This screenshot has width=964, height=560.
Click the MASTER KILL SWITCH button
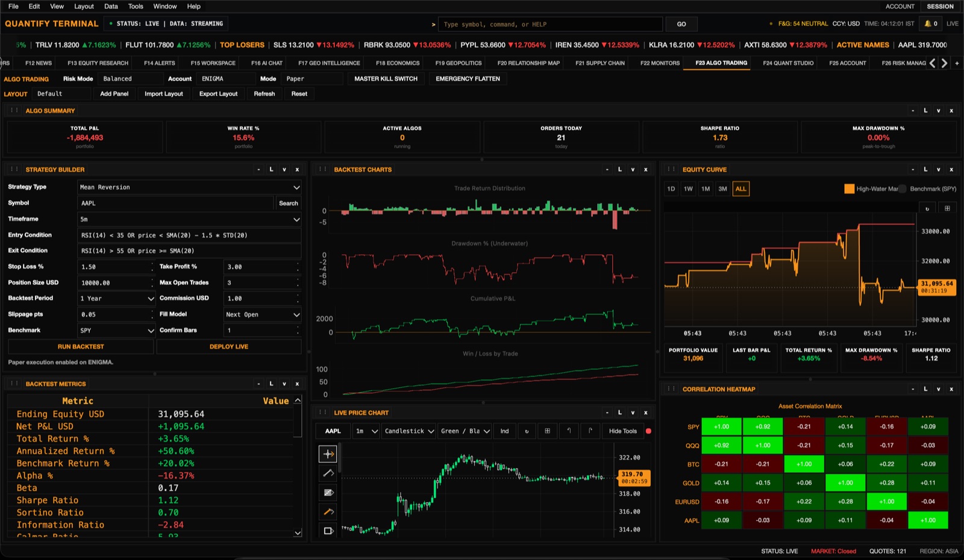[386, 79]
